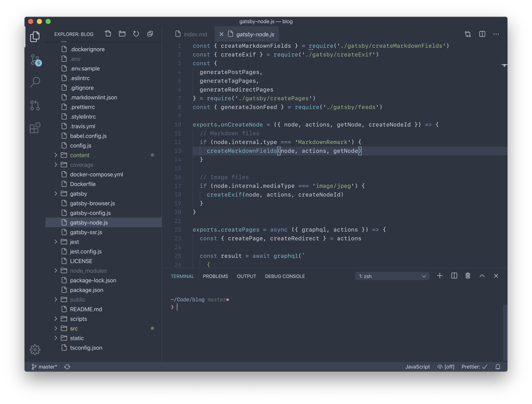Switch to the PROBLEMS tab
The width and height of the screenshot is (532, 404).
tap(216, 276)
